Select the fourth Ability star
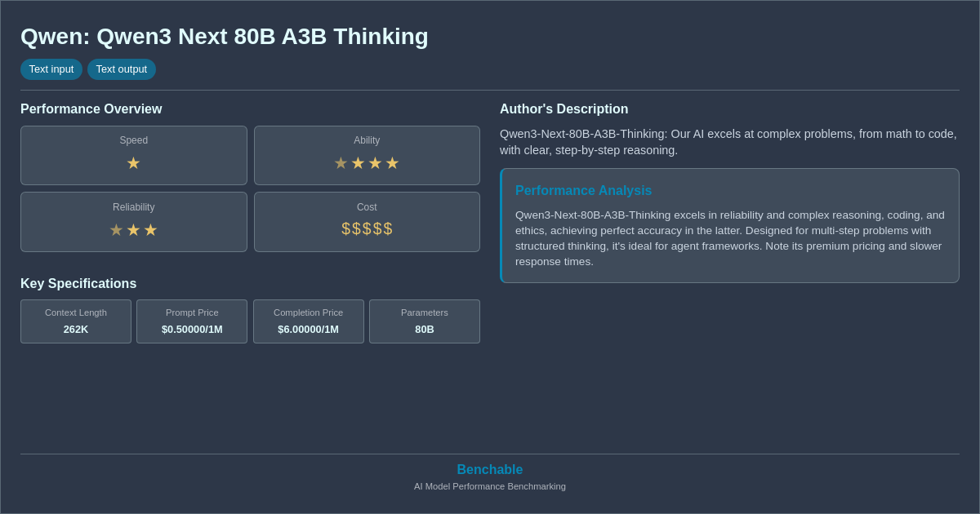980x514 pixels. click(x=393, y=163)
